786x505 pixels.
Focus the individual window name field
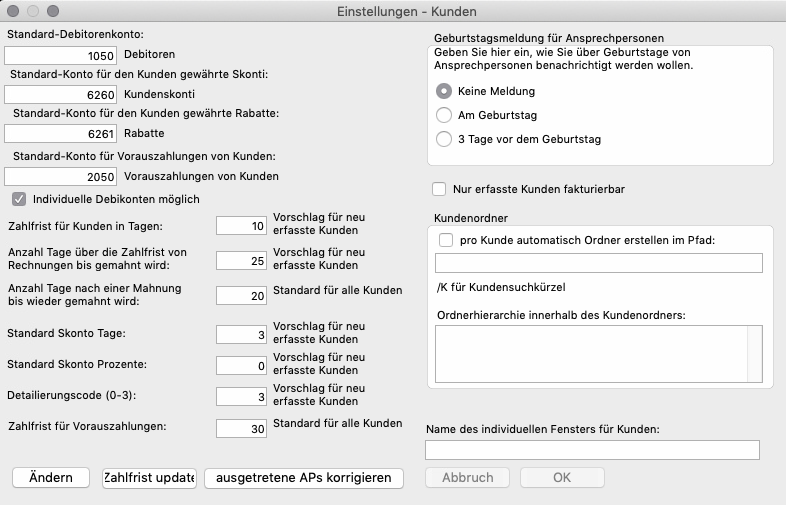click(592, 450)
